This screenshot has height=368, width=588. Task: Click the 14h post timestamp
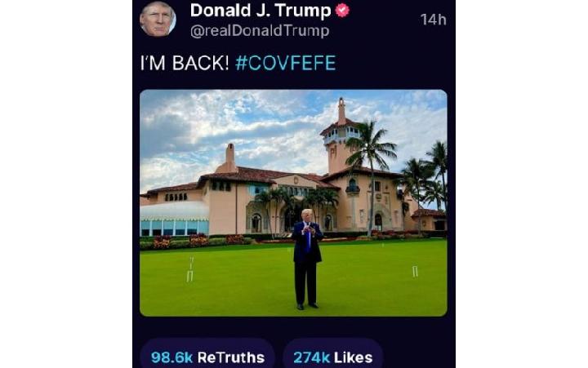(433, 19)
